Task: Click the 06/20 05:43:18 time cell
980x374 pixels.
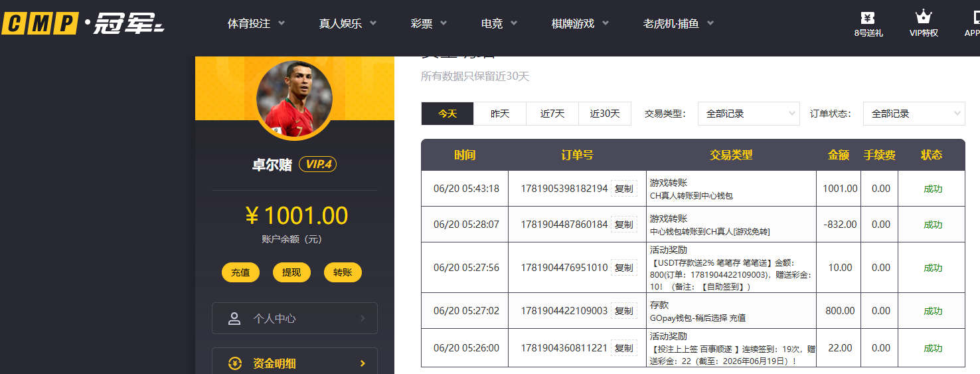Action: click(466, 189)
